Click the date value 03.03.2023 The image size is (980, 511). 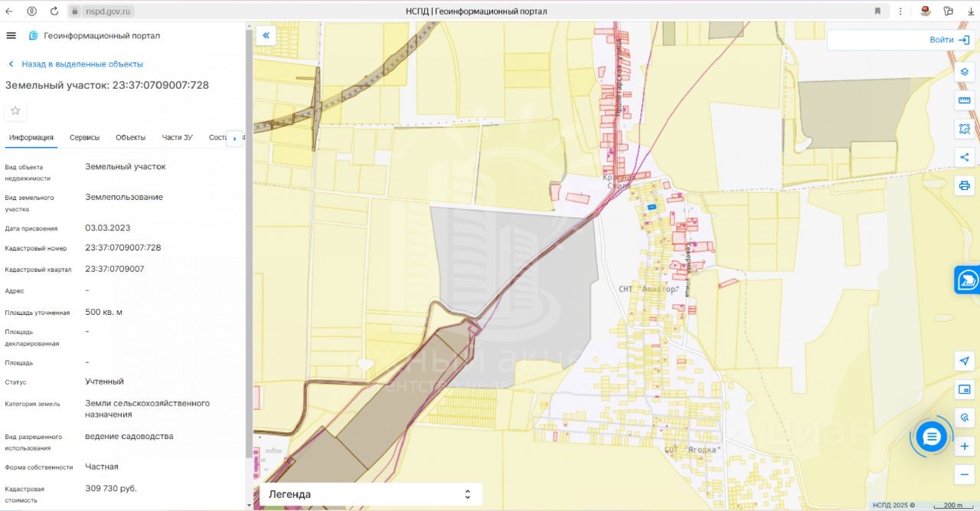pos(108,228)
